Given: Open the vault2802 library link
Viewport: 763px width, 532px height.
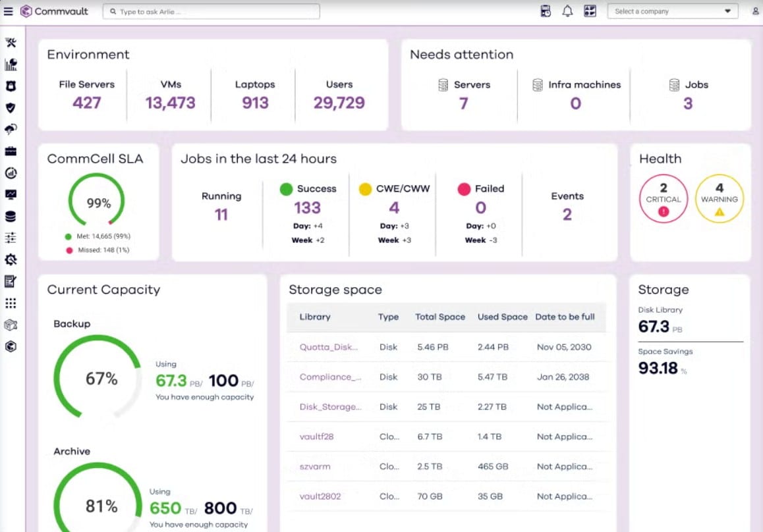Looking at the screenshot, I should click(x=320, y=496).
